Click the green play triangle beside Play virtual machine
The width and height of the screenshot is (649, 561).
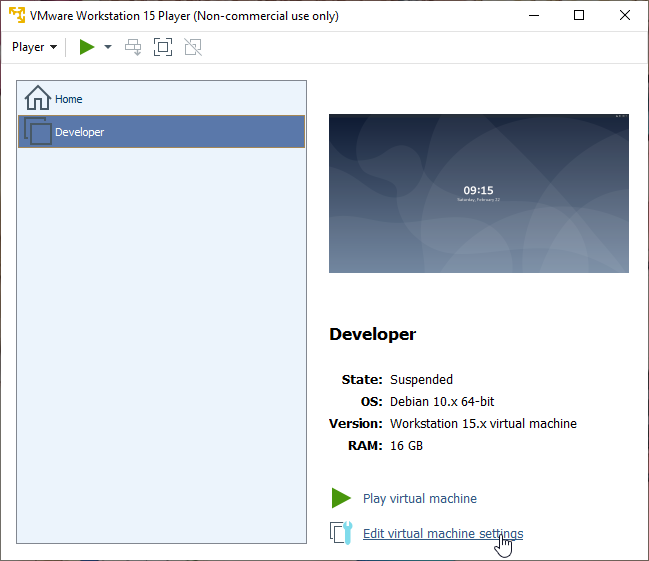point(341,498)
